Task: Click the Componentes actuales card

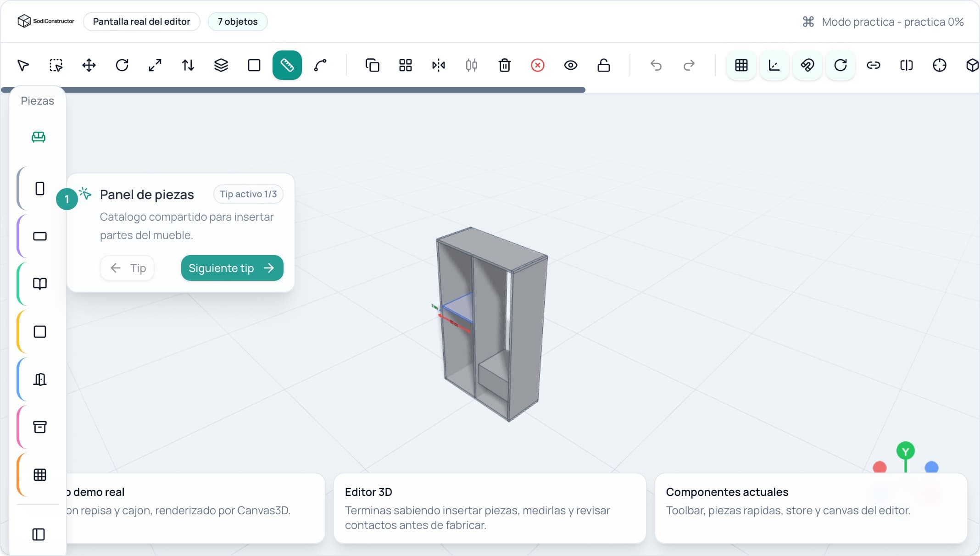Action: tap(811, 508)
